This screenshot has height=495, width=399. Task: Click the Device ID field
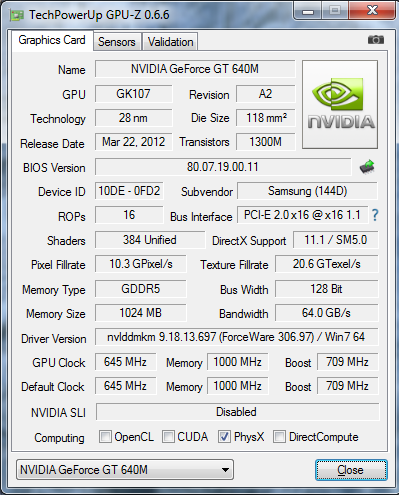pos(129,191)
